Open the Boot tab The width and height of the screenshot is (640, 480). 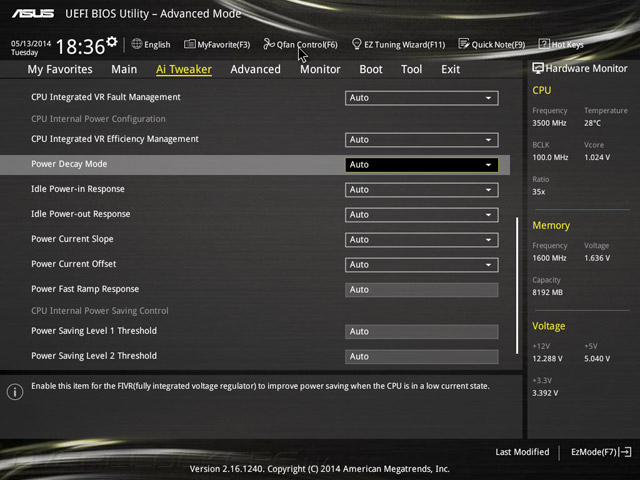pyautogui.click(x=371, y=69)
